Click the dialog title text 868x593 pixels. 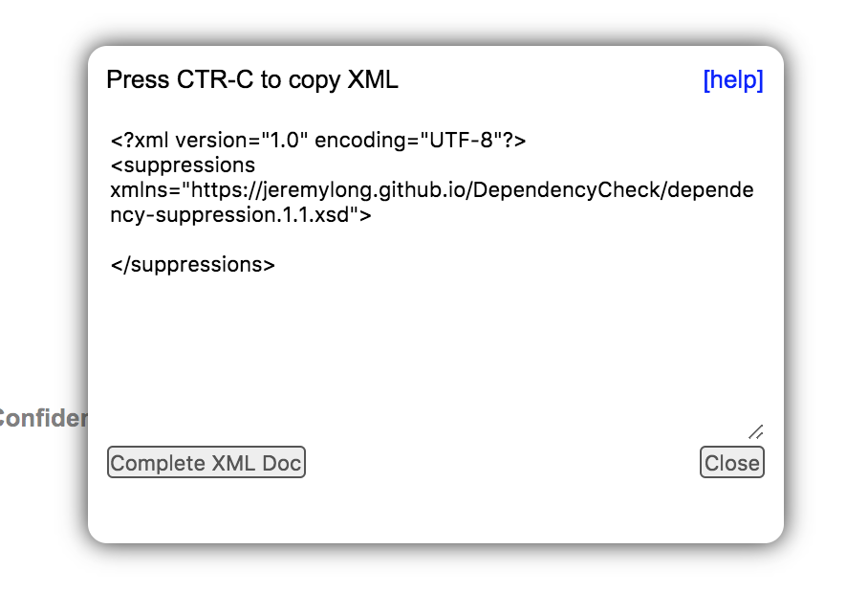pos(251,79)
